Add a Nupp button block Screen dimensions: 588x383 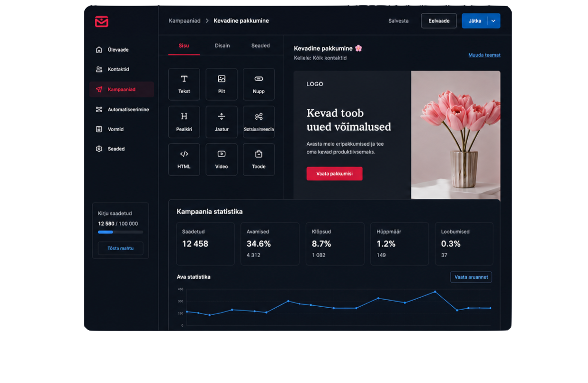point(258,84)
